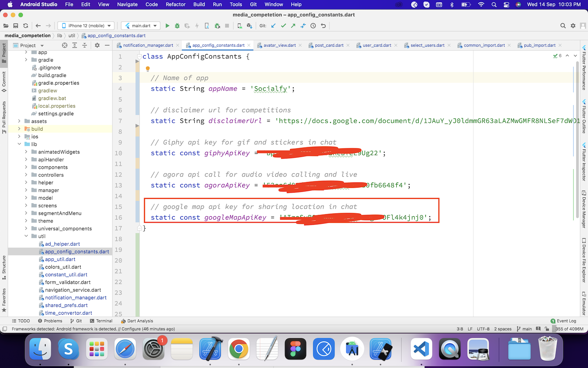The height and width of the screenshot is (368, 588).
Task: Click the 2 spaces indent indicator
Action: [x=503, y=329]
